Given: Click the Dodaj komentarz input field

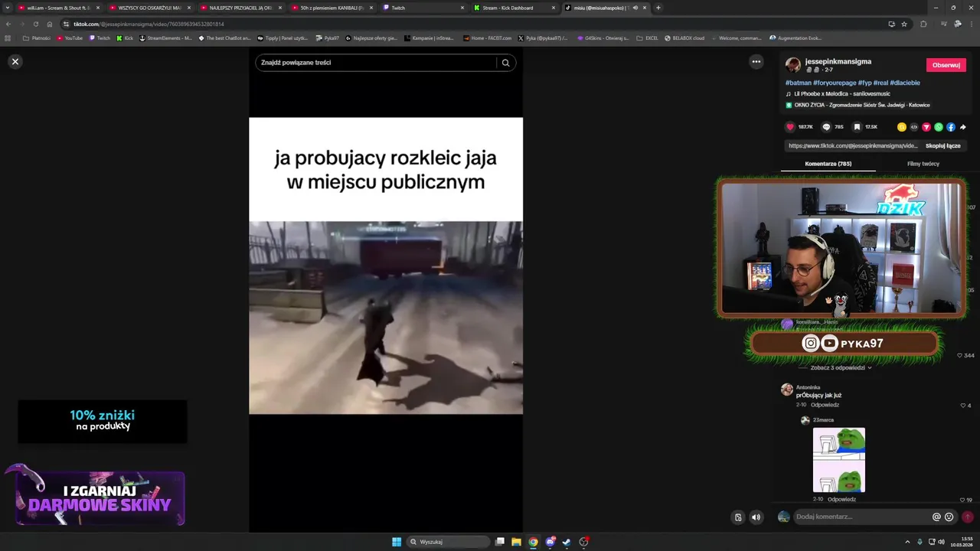Looking at the screenshot, I should pyautogui.click(x=862, y=517).
